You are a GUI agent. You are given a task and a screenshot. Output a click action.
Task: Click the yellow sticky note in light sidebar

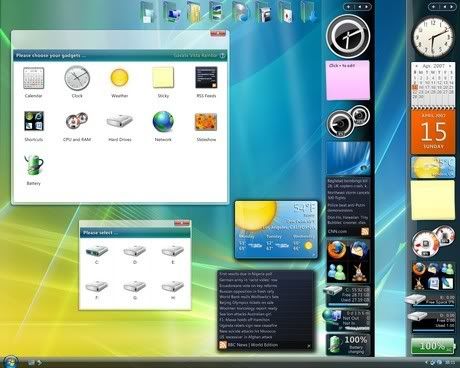click(x=433, y=200)
